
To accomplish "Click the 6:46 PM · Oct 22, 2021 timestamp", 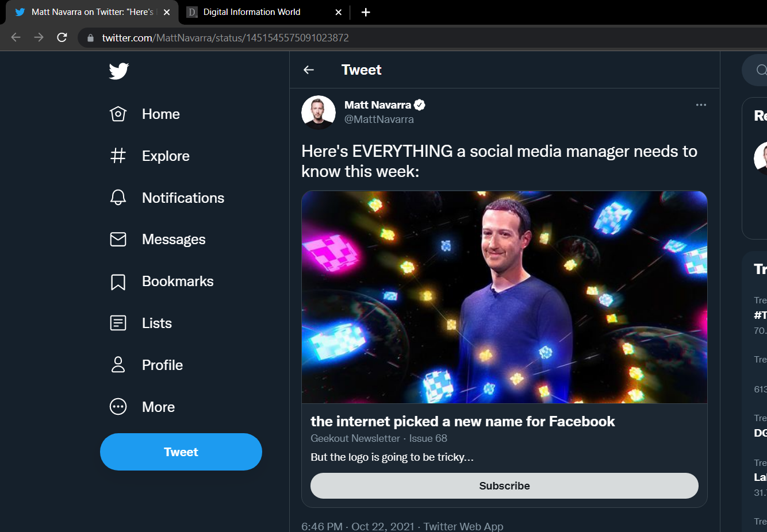I will point(358,526).
